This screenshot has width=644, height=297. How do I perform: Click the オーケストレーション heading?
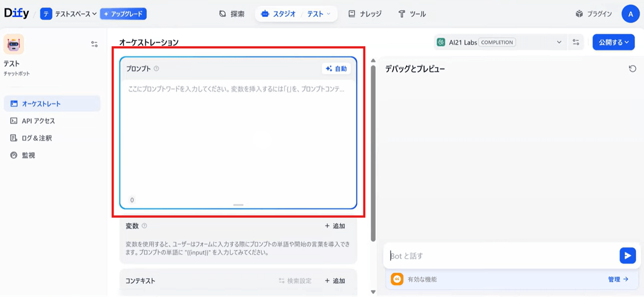(x=149, y=43)
